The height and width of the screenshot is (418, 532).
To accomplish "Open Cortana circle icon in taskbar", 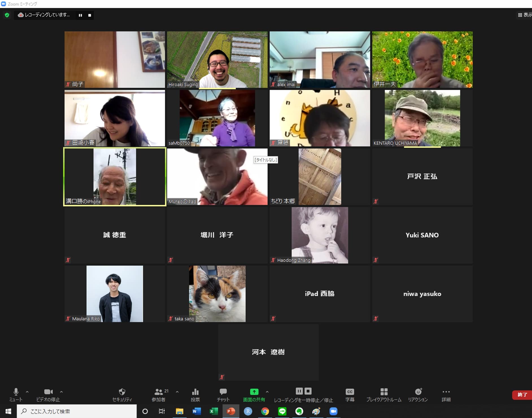I will (145, 411).
